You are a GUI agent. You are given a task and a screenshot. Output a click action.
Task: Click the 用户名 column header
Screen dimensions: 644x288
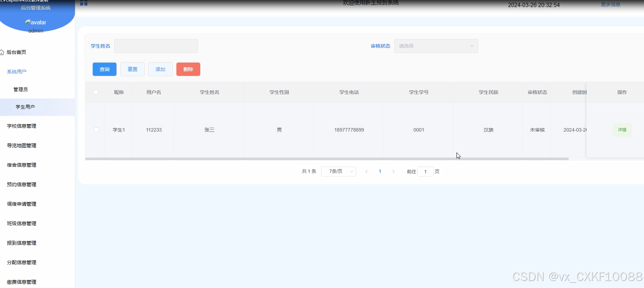pyautogui.click(x=154, y=92)
